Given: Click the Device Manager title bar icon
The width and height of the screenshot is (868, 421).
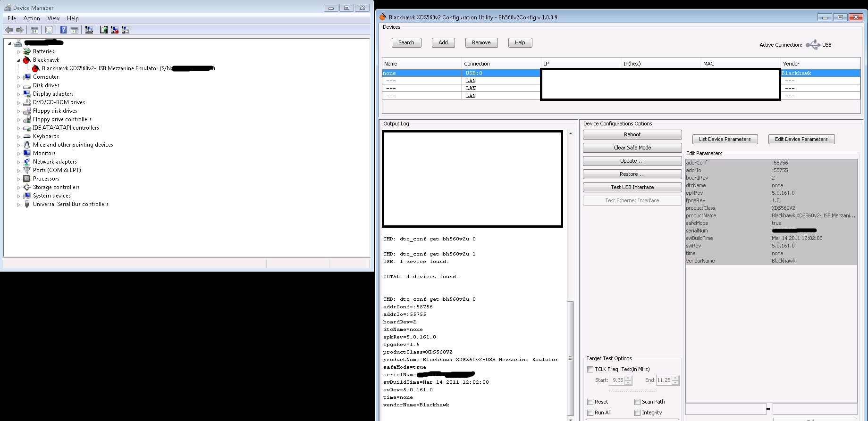Looking at the screenshot, I should 8,8.
